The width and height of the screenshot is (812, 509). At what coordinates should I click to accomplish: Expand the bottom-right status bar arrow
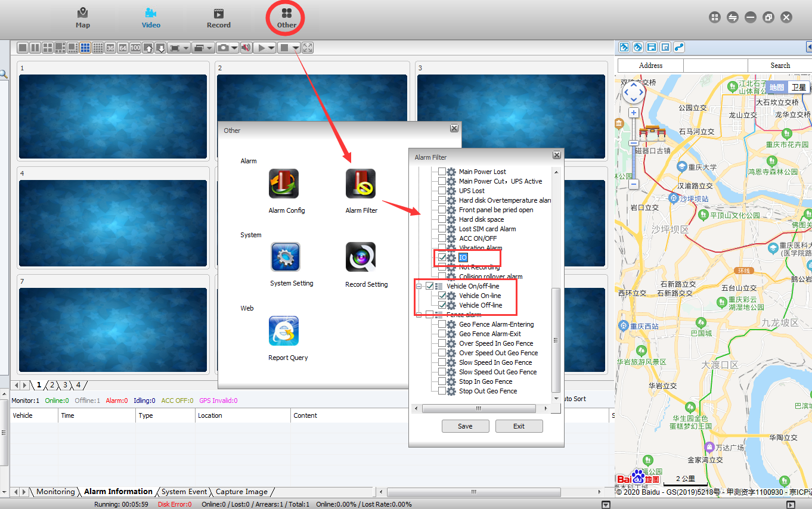click(x=791, y=504)
